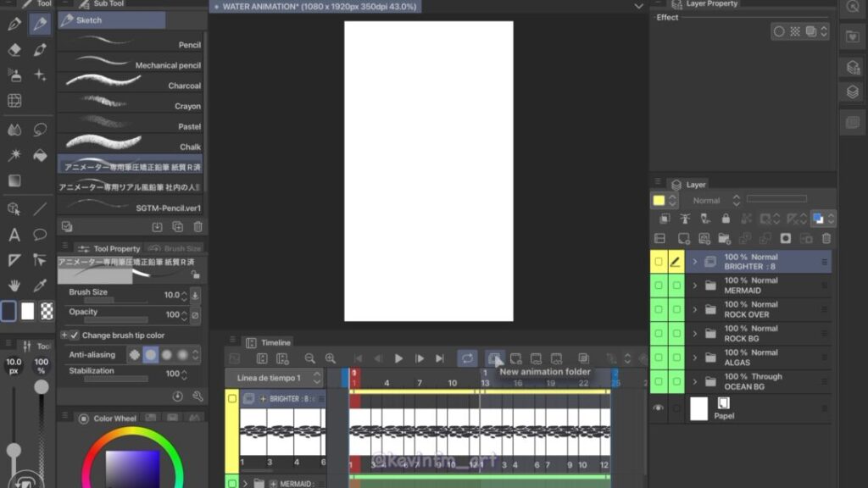The width and height of the screenshot is (868, 488).
Task: Play the animation
Action: 398,358
